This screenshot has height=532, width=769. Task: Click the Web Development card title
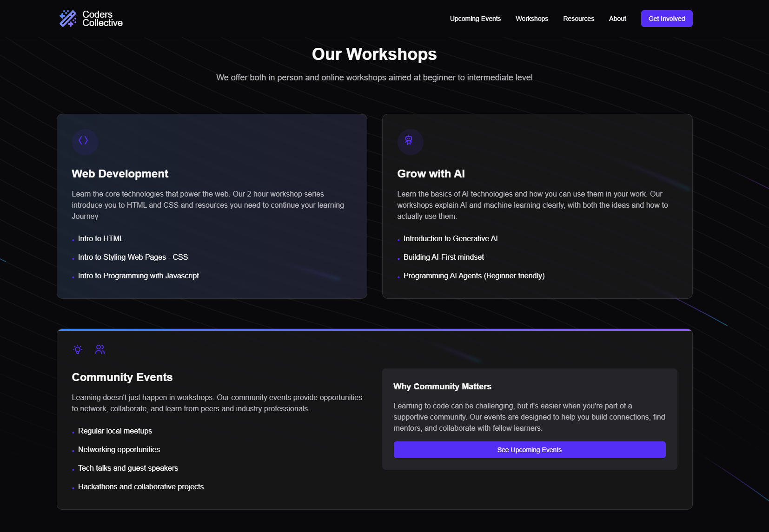pyautogui.click(x=120, y=174)
